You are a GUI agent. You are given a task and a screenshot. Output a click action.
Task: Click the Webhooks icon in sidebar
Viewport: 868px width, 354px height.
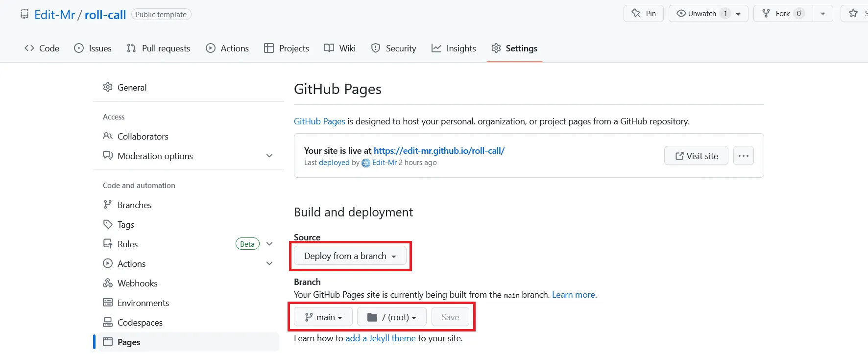click(108, 283)
